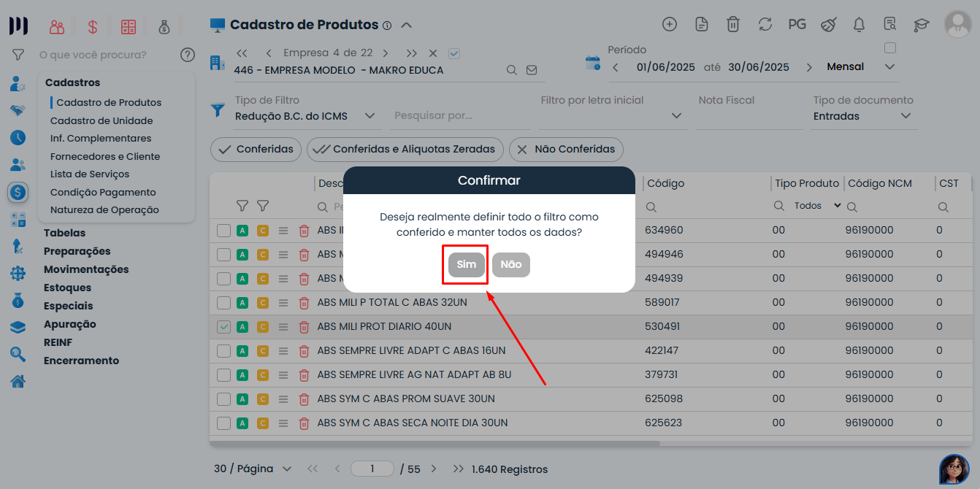Click the Não Conferidas filter button
Viewport: 980px width, 489px height.
[566, 150]
